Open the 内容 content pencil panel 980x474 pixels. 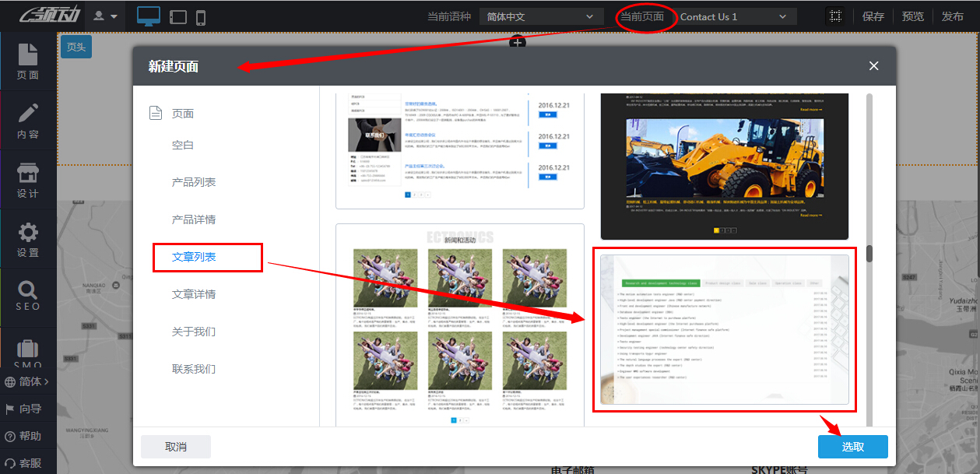[28, 121]
